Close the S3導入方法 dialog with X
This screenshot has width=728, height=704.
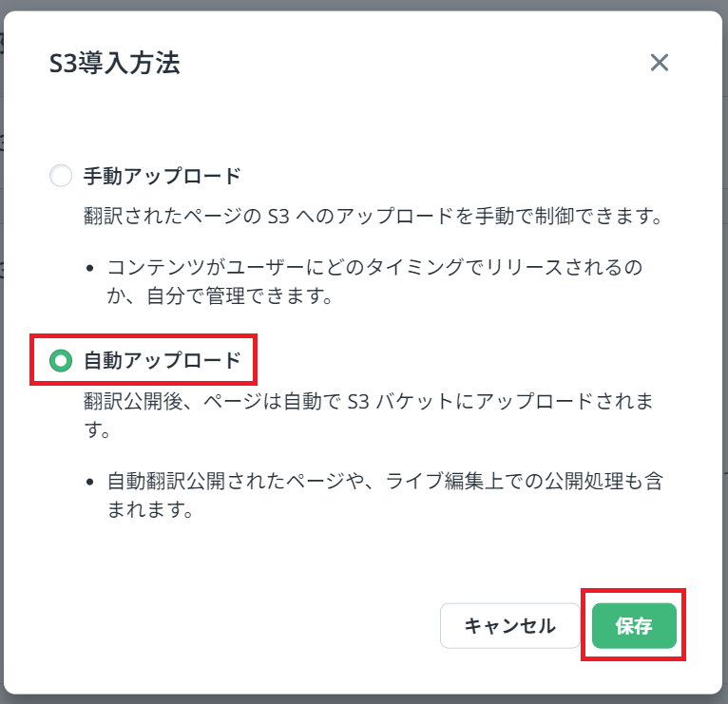click(660, 63)
